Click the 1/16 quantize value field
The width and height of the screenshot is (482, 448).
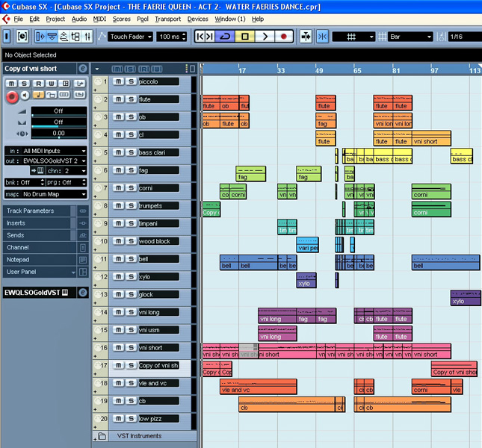click(465, 37)
